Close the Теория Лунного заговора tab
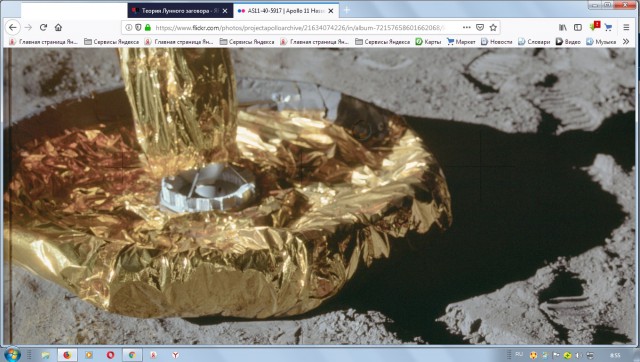Screen dimensions: 640x362 [x=225, y=11]
